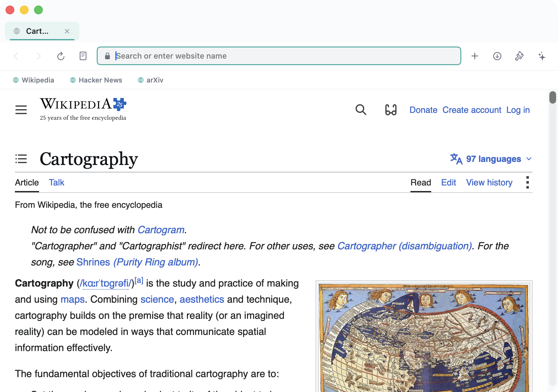Click 'From Wikipedia, the free encyclopedia' text
Image resolution: width=558 pixels, height=392 pixels.
[89, 205]
